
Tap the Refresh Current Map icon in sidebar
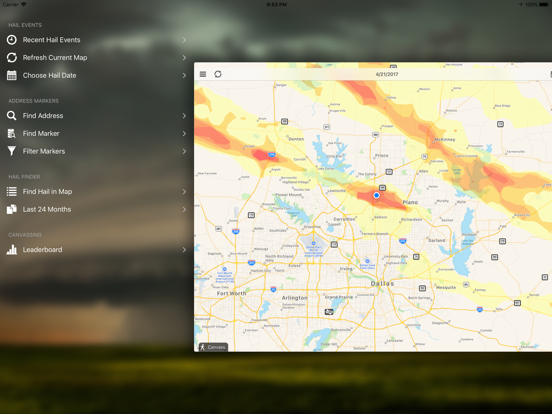point(12,57)
